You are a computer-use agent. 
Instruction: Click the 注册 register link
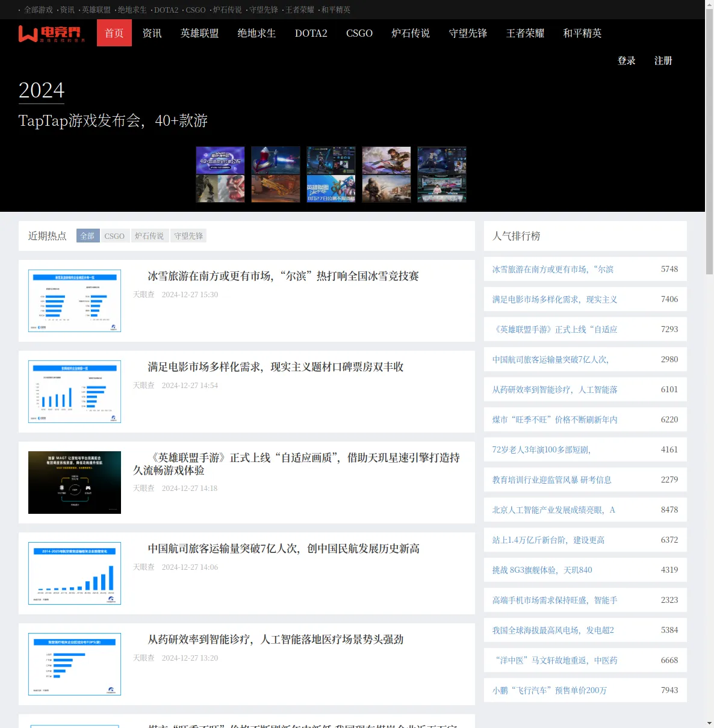(x=663, y=61)
